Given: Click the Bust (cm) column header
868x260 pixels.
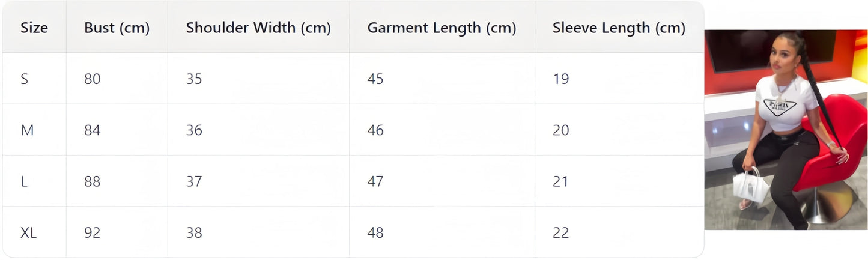Looking at the screenshot, I should click(117, 28).
